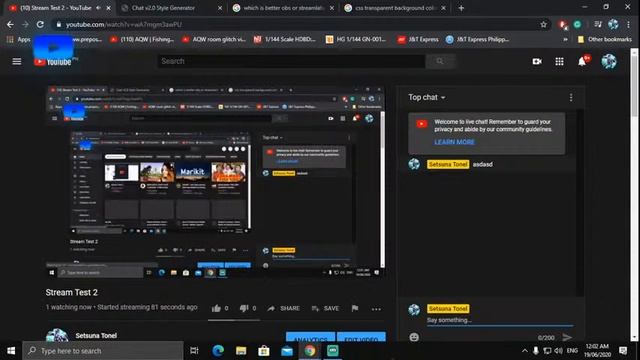Open the AQW room glitch bookmark

click(x=214, y=40)
